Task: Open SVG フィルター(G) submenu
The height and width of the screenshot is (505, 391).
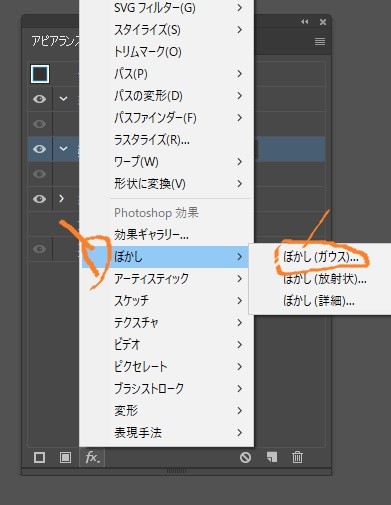Action: pos(166,8)
